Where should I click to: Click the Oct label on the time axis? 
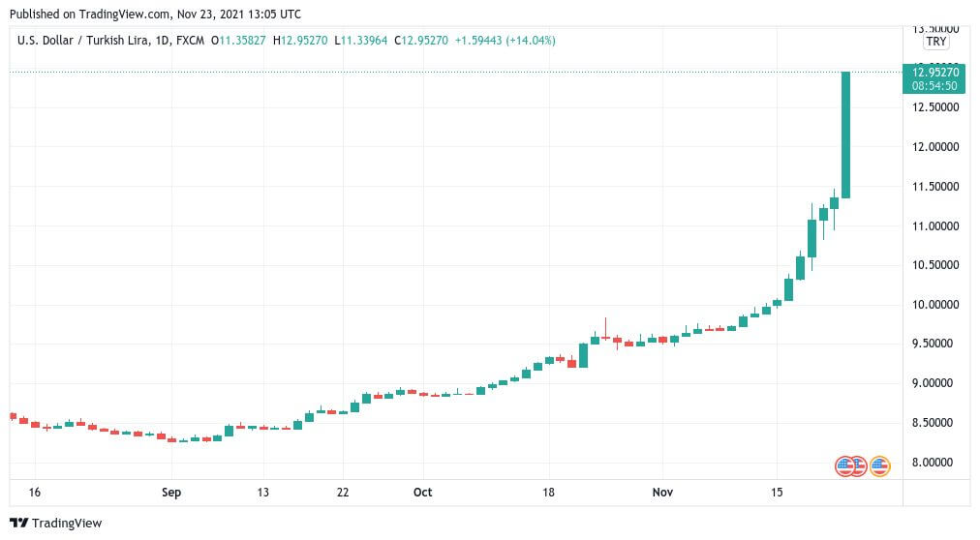pyautogui.click(x=422, y=492)
